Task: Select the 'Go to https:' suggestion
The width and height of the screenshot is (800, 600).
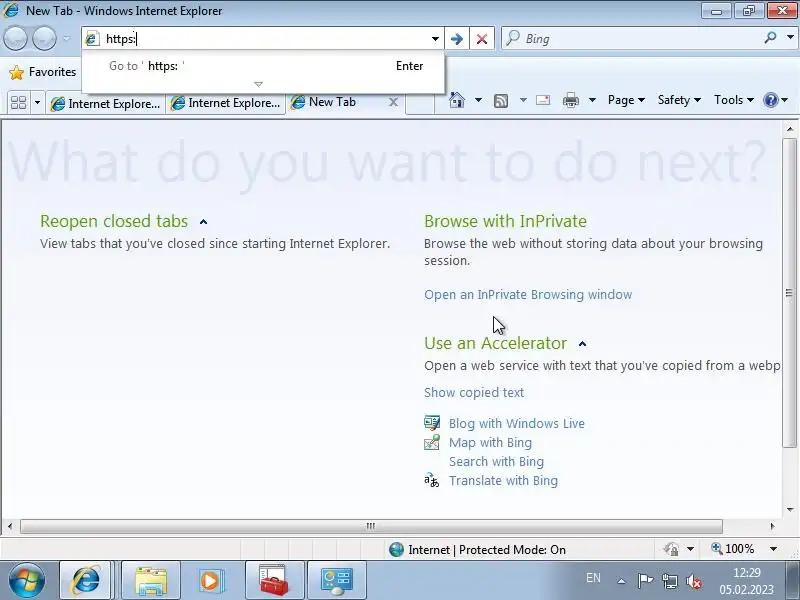Action: pos(263,66)
